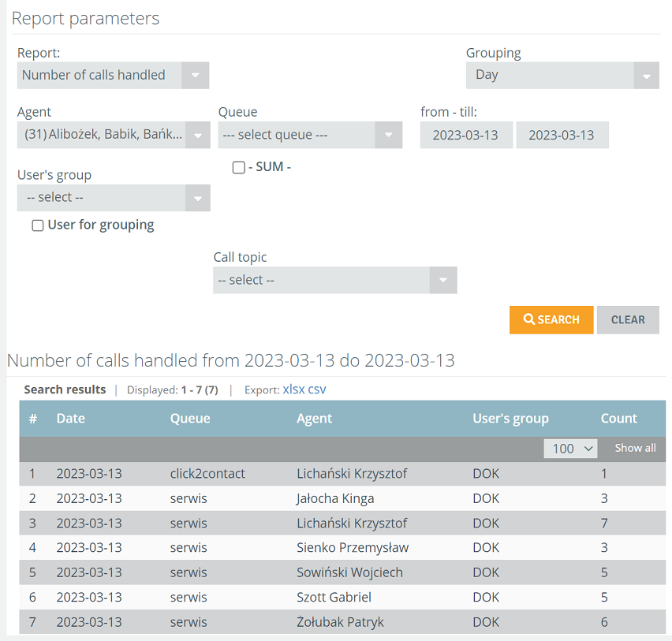Open the Call topic dropdown
This screenshot has width=672, height=641.
point(334,280)
